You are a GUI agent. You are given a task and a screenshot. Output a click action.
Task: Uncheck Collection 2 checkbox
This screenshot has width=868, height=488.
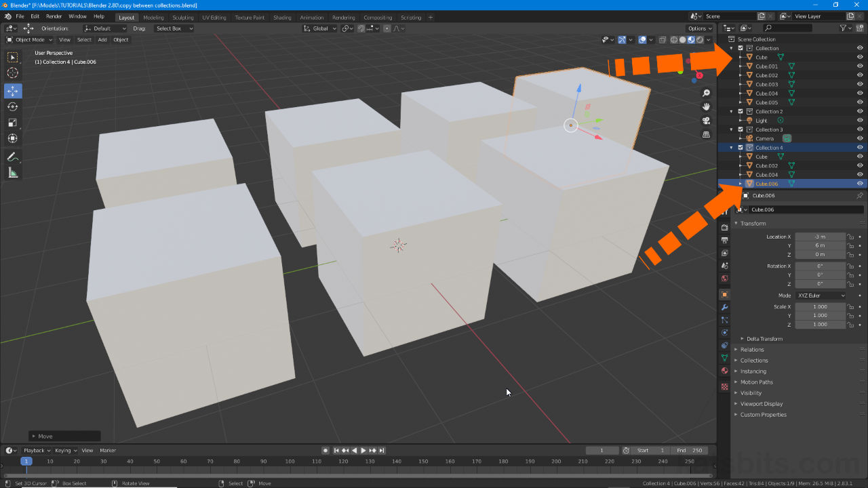click(x=741, y=112)
